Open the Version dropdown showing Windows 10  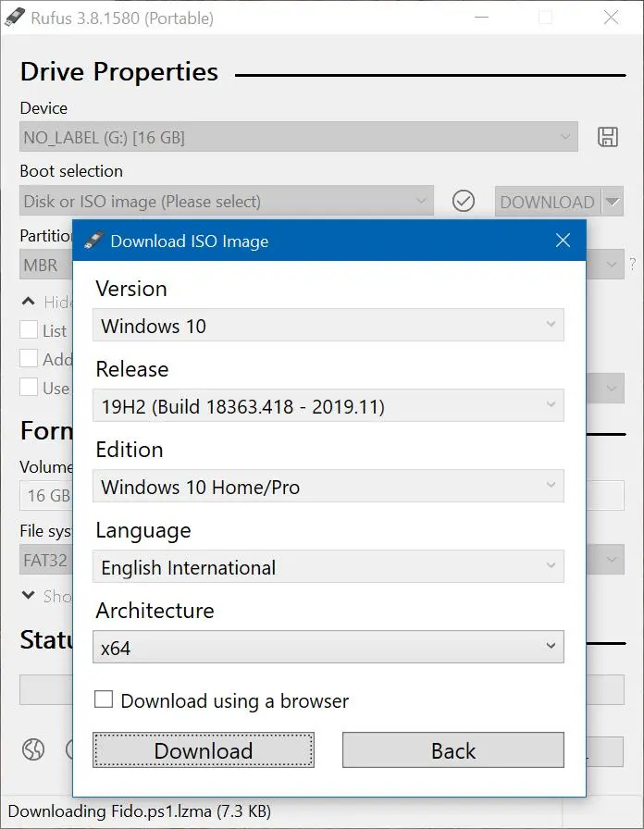tap(328, 325)
